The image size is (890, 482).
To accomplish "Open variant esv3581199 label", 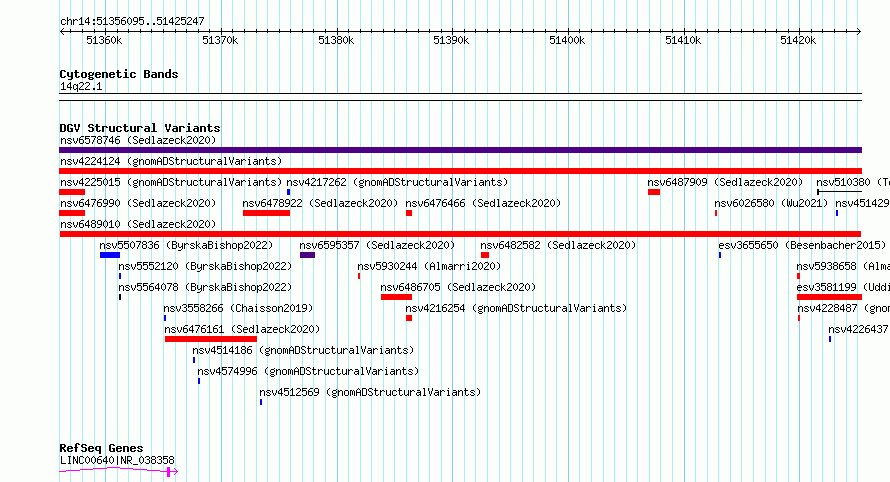I will pos(843,287).
